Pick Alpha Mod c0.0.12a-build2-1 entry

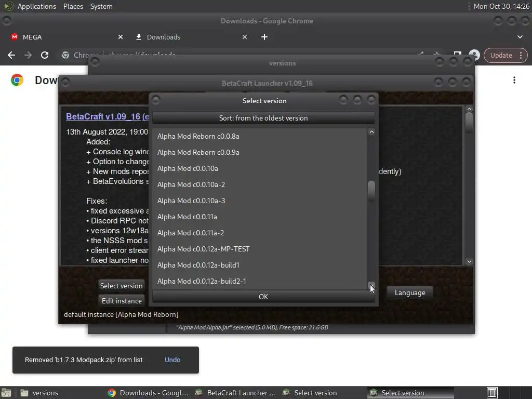pyautogui.click(x=260, y=281)
